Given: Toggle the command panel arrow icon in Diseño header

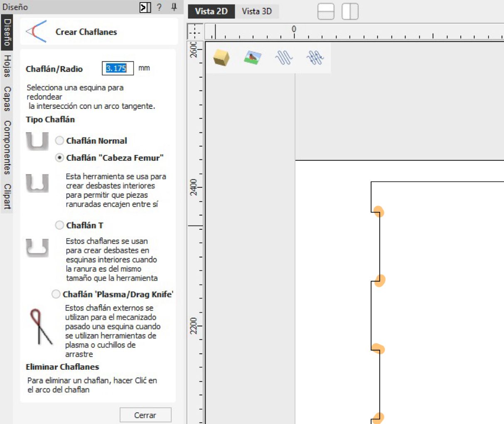Looking at the screenshot, I should click(x=145, y=7).
